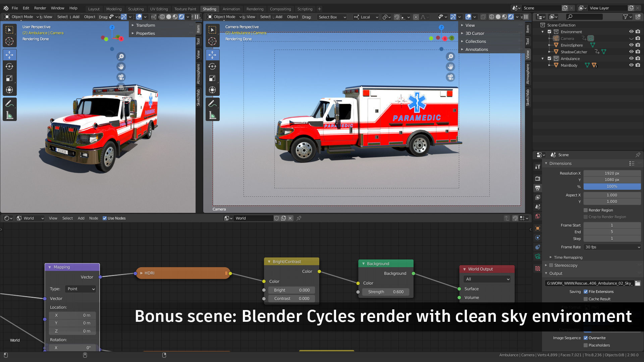Viewport: 644px width, 362px height.
Task: Open the File menu
Action: (15, 8)
